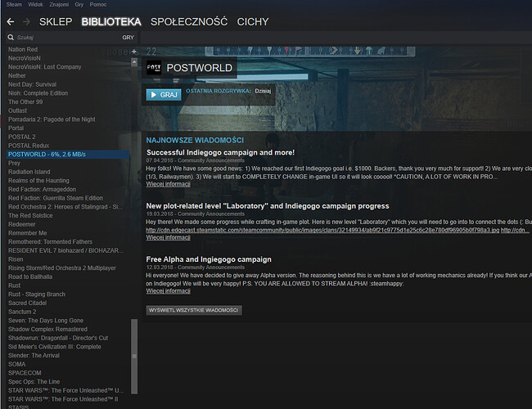Select Risen in the game list
Image resolution: width=532 pixels, height=409 pixels.
pyautogui.click(x=16, y=259)
